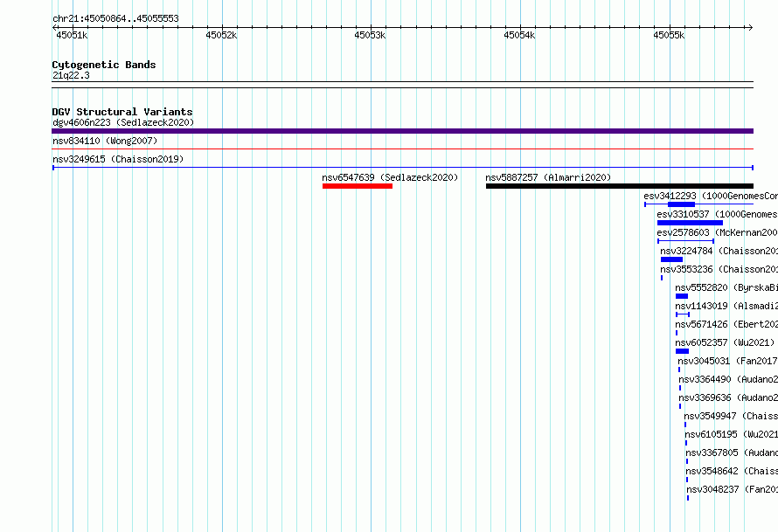Open the nsv3045031 (Fan2017) label
This screenshot has width=778, height=532.
click(x=728, y=361)
